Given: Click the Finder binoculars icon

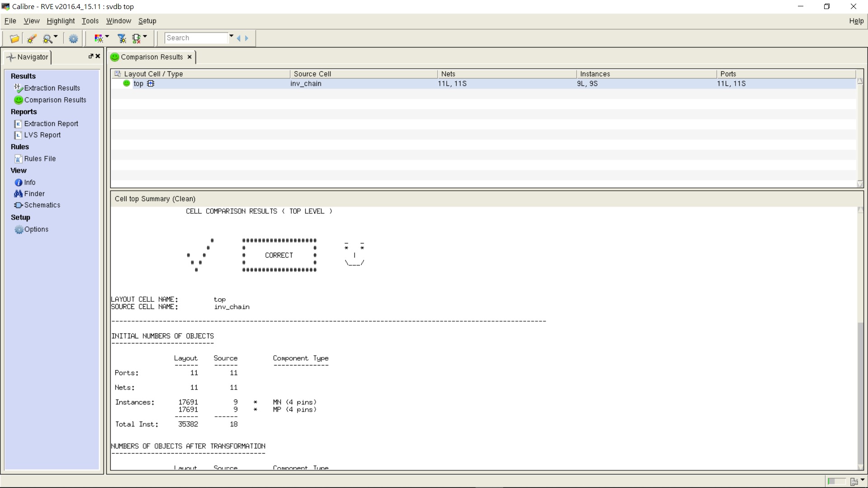Looking at the screenshot, I should [x=18, y=193].
